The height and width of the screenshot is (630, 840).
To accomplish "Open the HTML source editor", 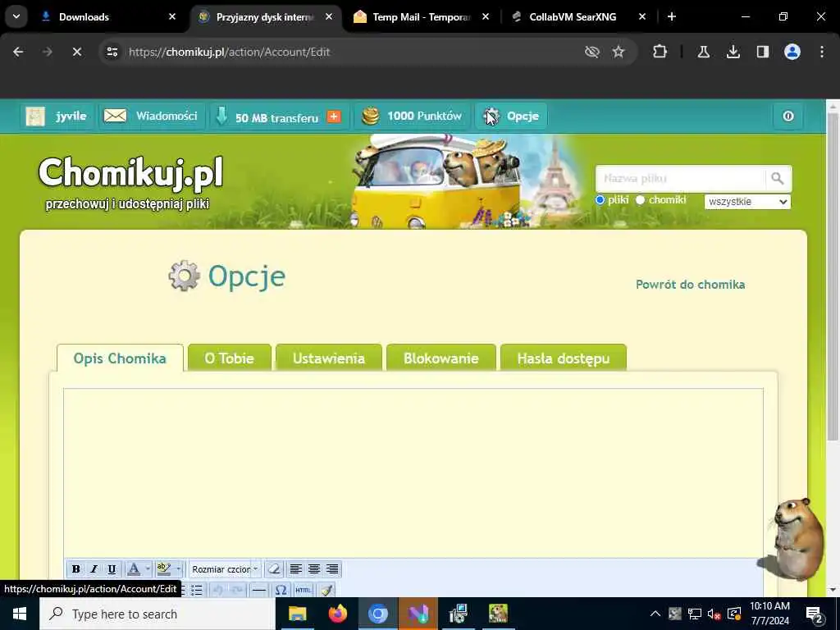I will pos(304,591).
